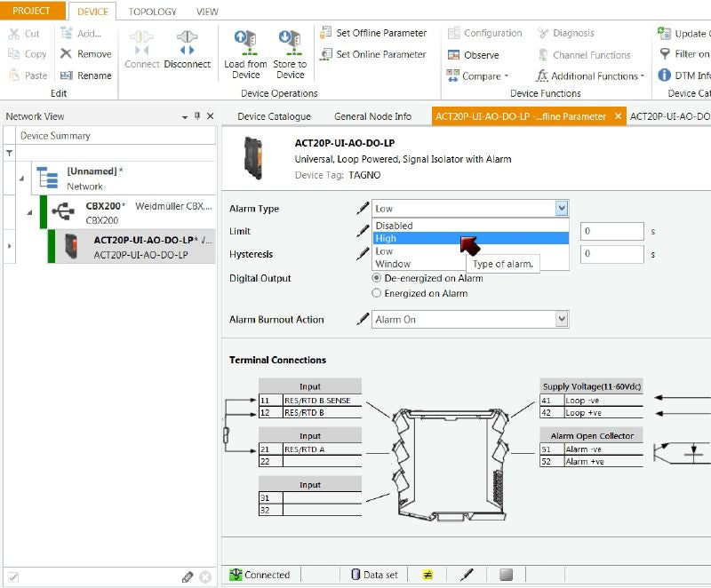Screen dimensions: 711x588
Task: Click the Limit seconds input field
Action: coord(612,231)
